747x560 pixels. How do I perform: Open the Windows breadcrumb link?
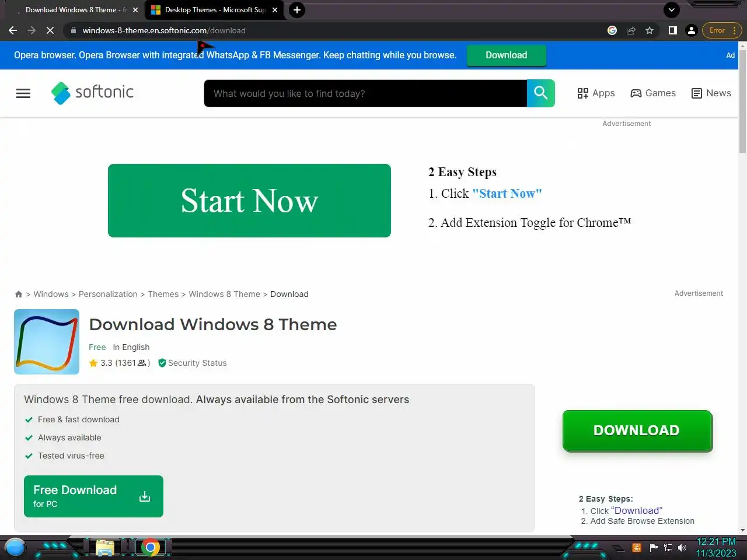coord(51,294)
